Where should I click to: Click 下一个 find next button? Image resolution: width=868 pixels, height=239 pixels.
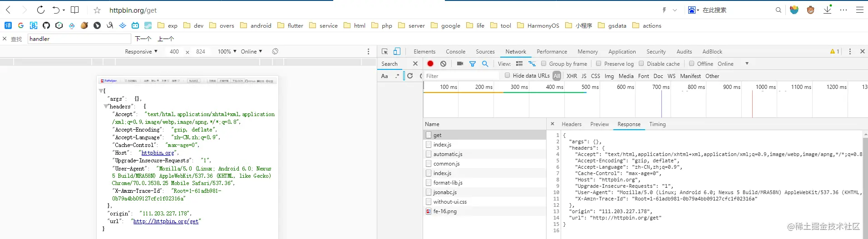[x=143, y=39]
